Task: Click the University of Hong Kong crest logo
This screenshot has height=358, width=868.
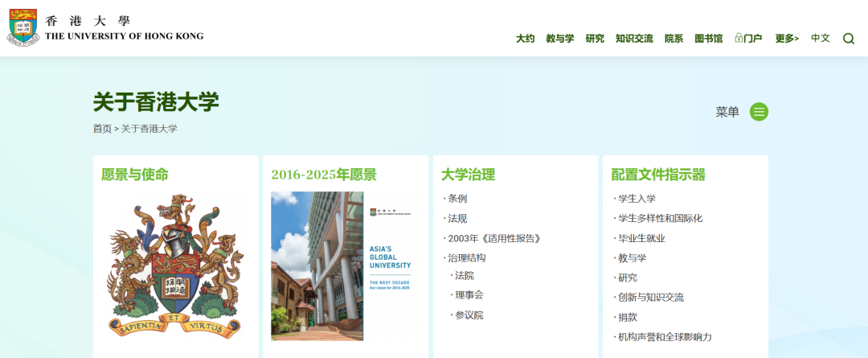Action: (23, 27)
